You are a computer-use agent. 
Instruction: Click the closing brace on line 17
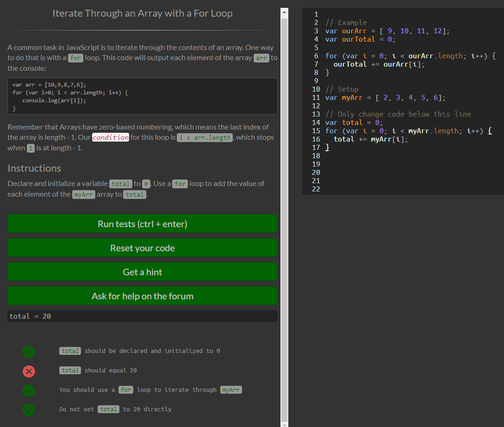tap(328, 148)
